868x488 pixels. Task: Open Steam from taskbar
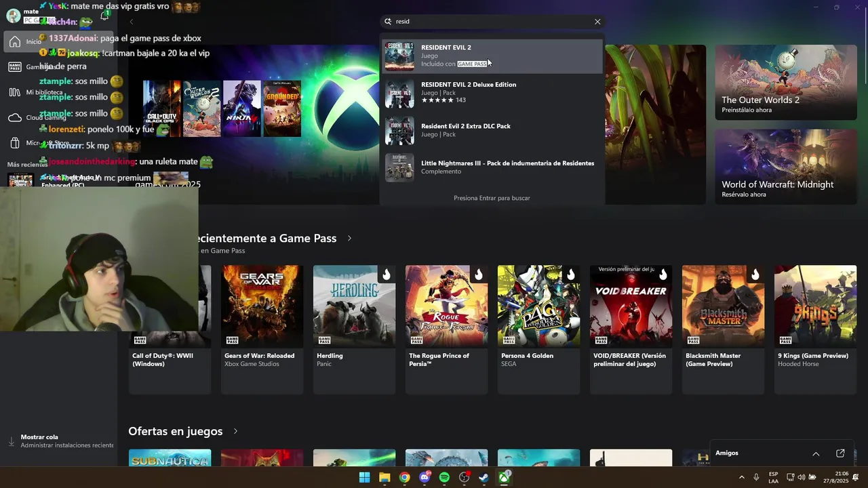point(484,477)
